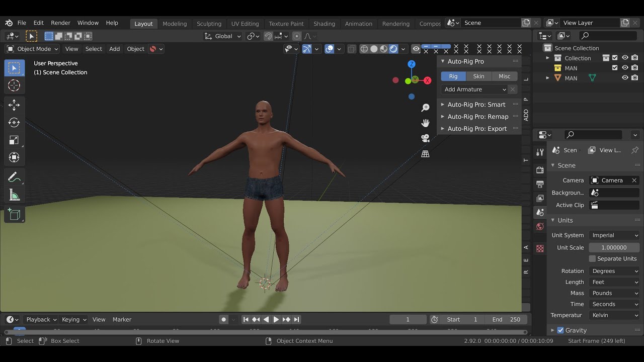The height and width of the screenshot is (362, 644).
Task: Switch to the Animation workspace tab
Action: [359, 24]
